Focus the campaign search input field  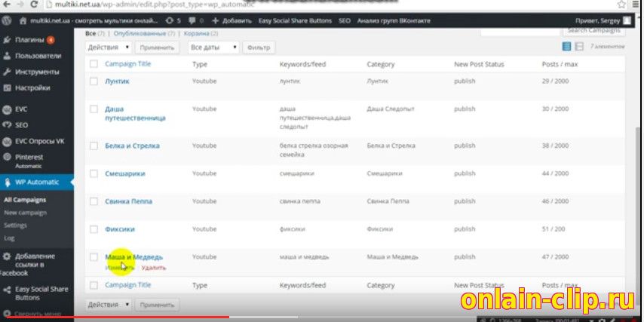521,30
